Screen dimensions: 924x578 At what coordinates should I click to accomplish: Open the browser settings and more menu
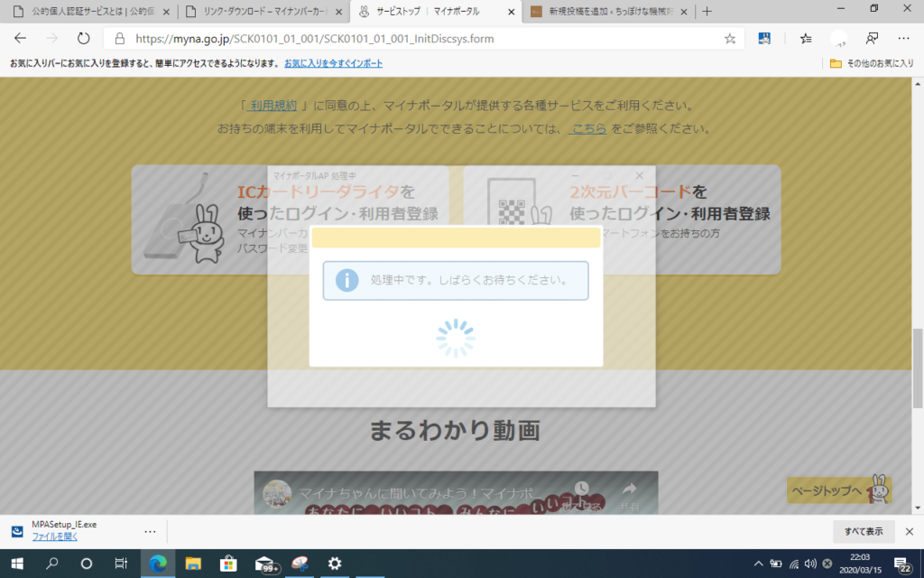903,38
